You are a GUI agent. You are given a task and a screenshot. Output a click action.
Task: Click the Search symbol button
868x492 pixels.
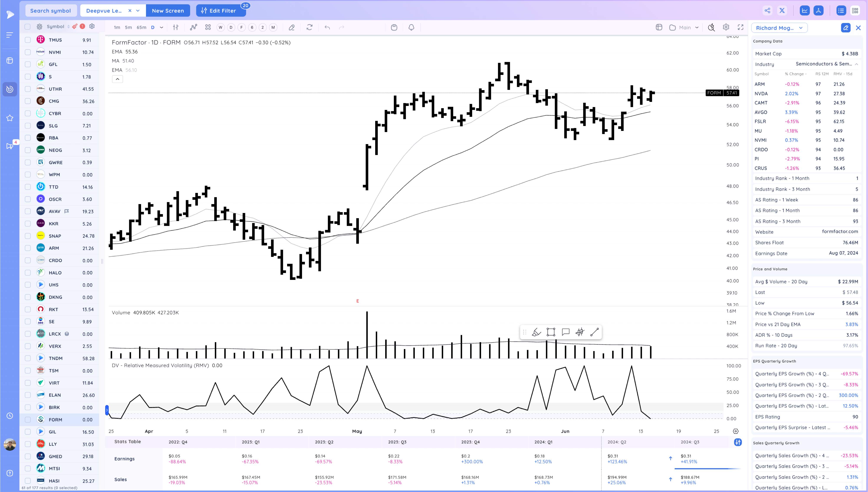[x=51, y=10]
